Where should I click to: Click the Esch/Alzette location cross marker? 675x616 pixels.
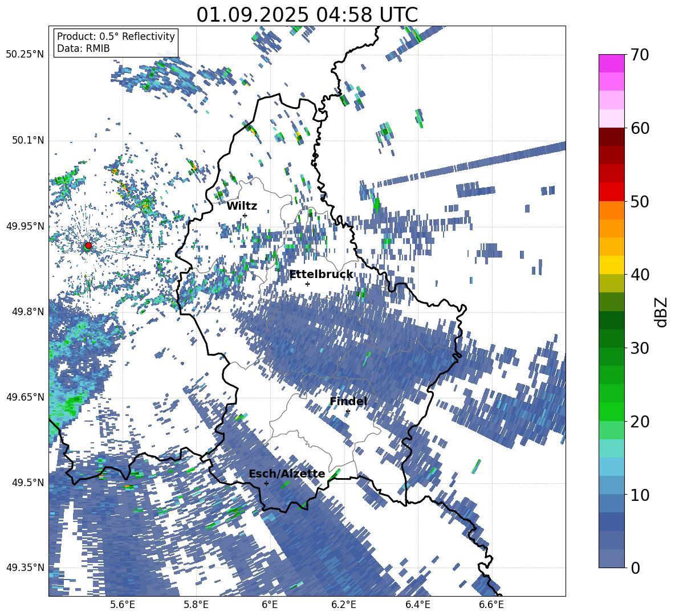point(266,483)
